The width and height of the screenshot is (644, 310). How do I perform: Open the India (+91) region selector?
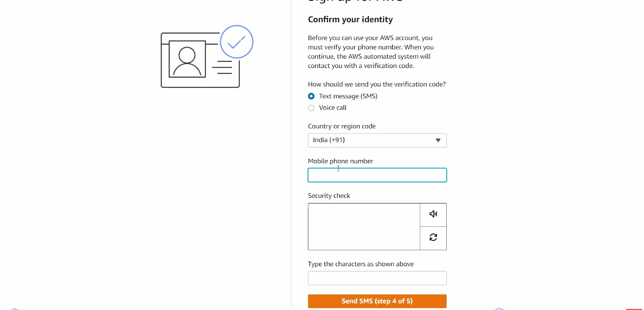[377, 140]
